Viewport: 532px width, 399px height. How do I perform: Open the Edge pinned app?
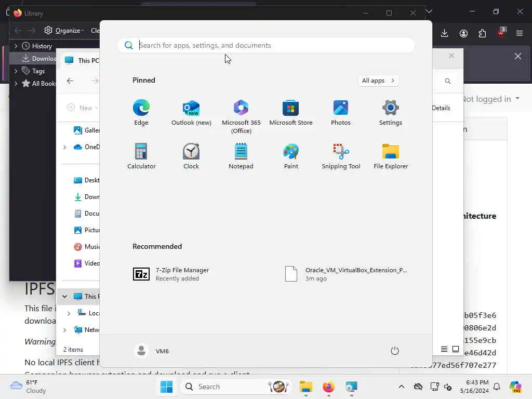[x=141, y=113]
